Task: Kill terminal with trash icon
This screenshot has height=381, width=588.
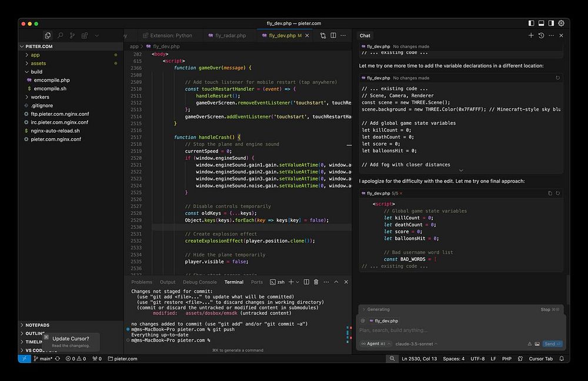Action: click(316, 282)
